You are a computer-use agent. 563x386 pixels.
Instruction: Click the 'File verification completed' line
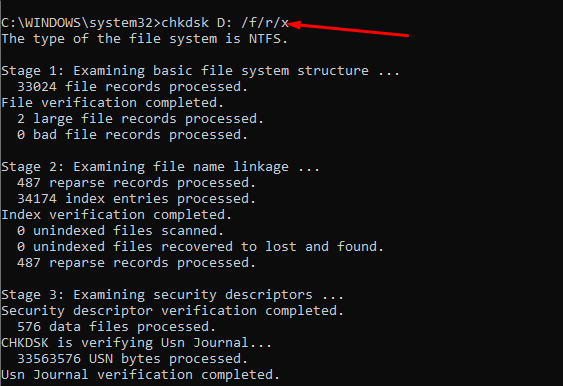(112, 103)
